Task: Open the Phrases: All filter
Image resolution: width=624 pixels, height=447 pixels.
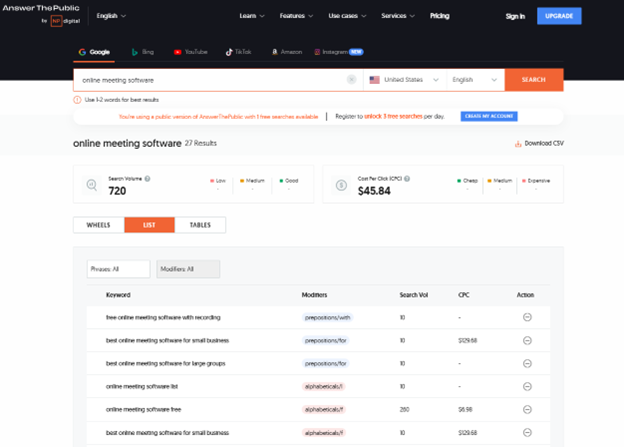Action: (119, 269)
